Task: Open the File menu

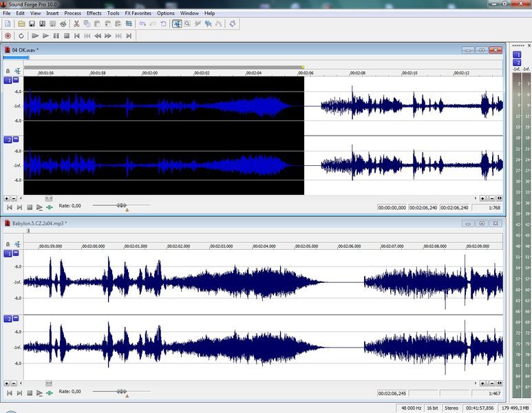Action: coord(6,13)
